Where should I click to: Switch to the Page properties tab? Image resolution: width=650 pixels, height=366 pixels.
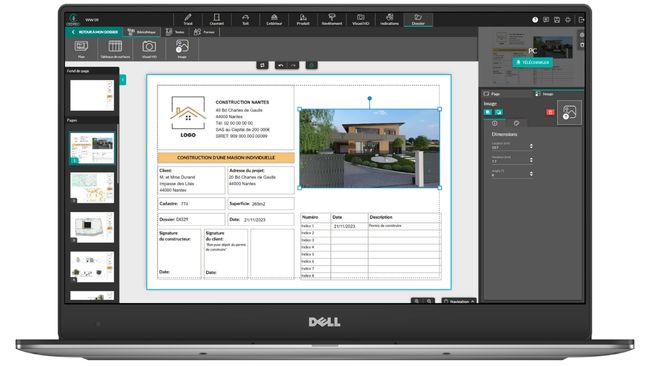[492, 94]
